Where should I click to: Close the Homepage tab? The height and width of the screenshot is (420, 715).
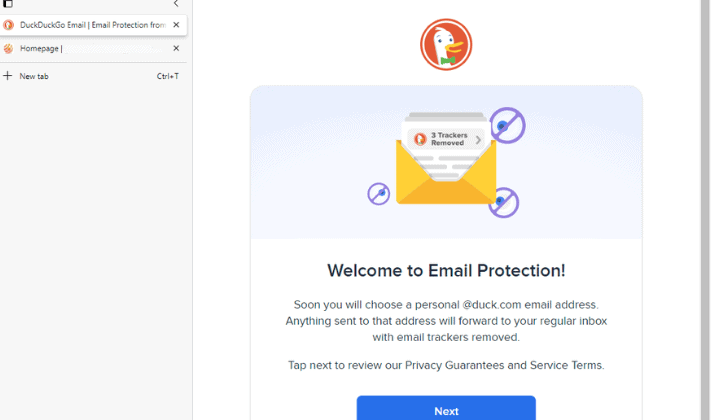(176, 48)
